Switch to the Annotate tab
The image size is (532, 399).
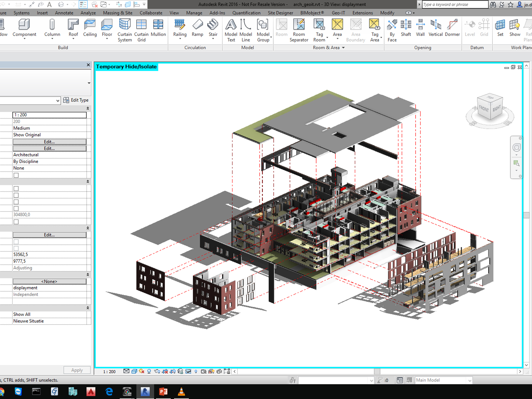[64, 13]
